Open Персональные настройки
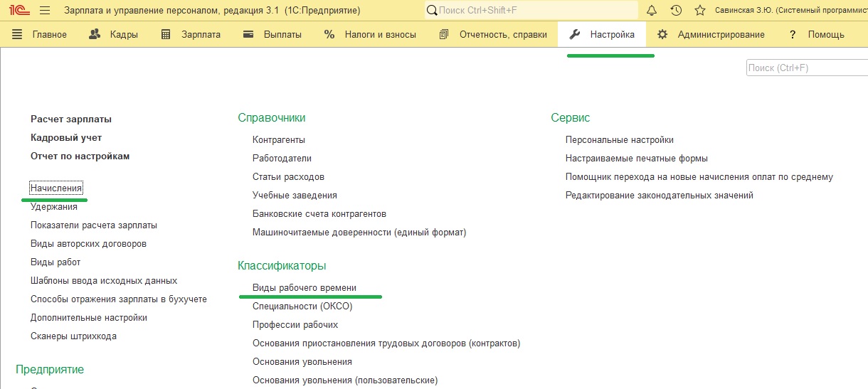This screenshot has height=389, width=868. coord(620,140)
